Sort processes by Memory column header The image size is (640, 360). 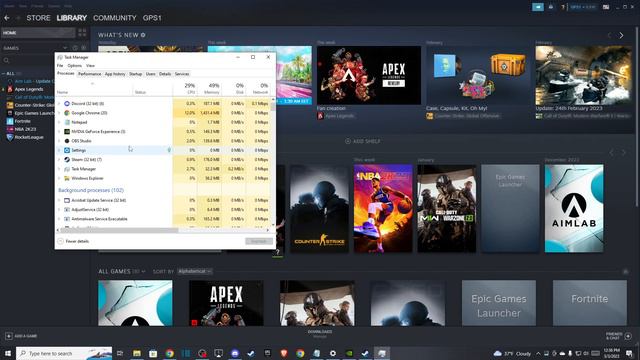pos(209,89)
